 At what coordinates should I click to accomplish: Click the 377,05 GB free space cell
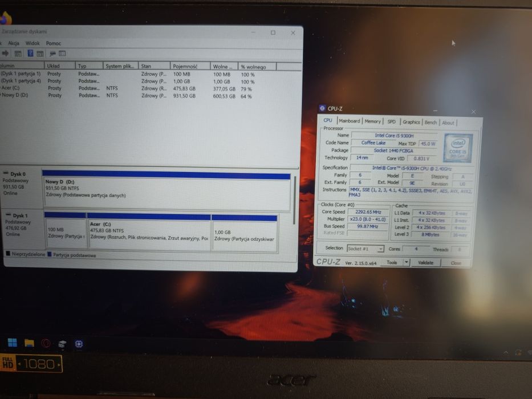click(224, 89)
